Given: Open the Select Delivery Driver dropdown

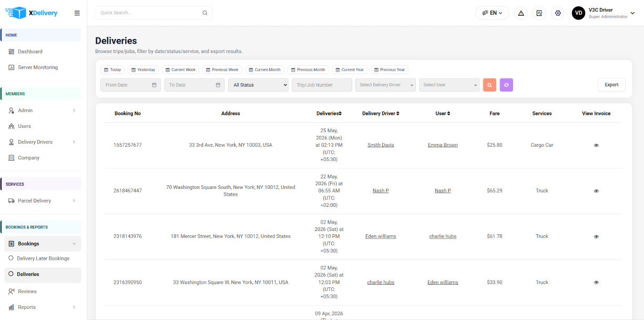Looking at the screenshot, I should [x=385, y=85].
